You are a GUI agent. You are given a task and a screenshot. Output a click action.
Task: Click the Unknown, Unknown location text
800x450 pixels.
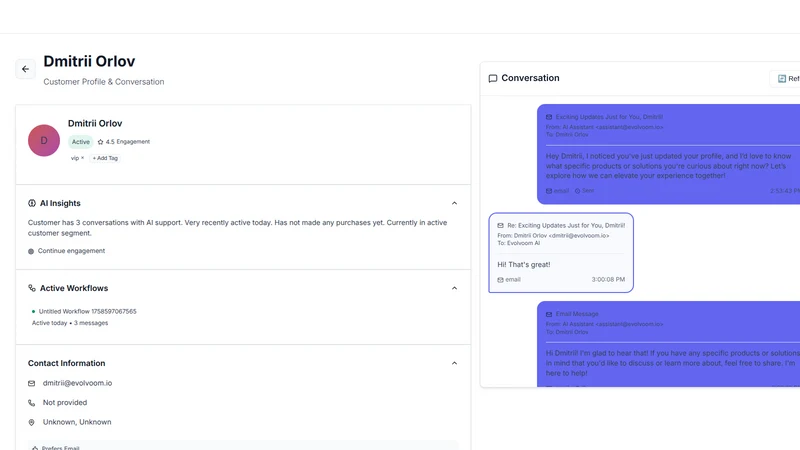point(77,422)
